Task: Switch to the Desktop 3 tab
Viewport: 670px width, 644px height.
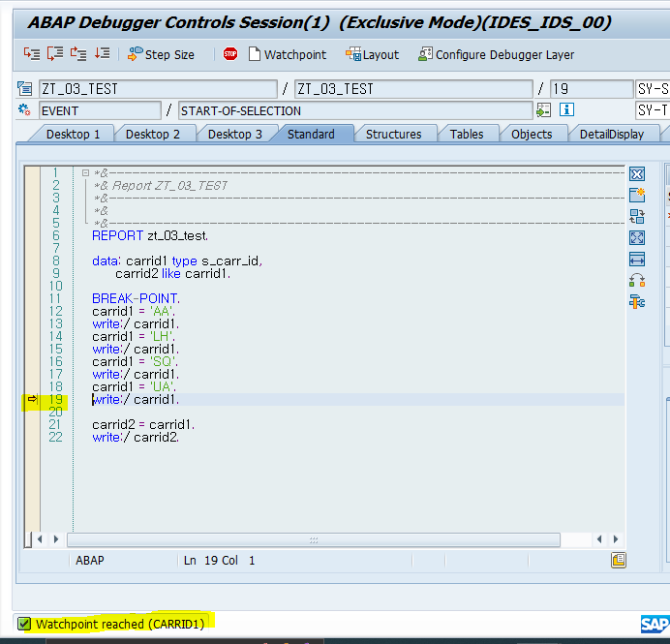Action: [235, 135]
